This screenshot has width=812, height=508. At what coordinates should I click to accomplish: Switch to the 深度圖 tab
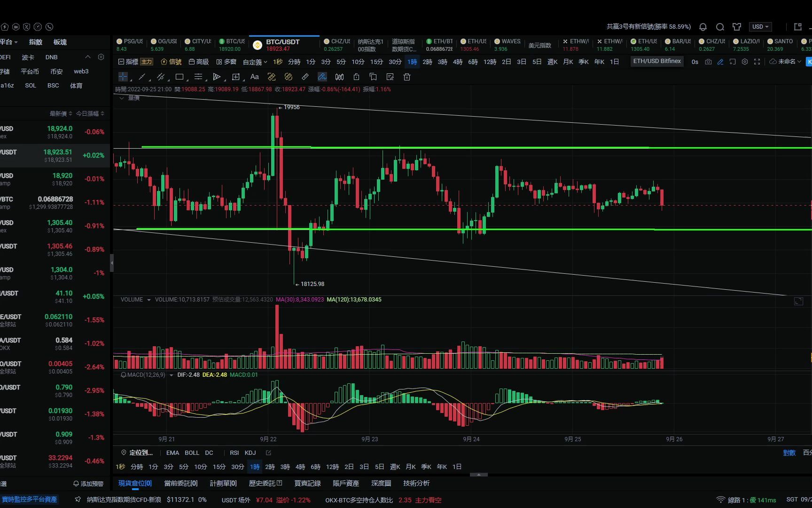coord(381,483)
